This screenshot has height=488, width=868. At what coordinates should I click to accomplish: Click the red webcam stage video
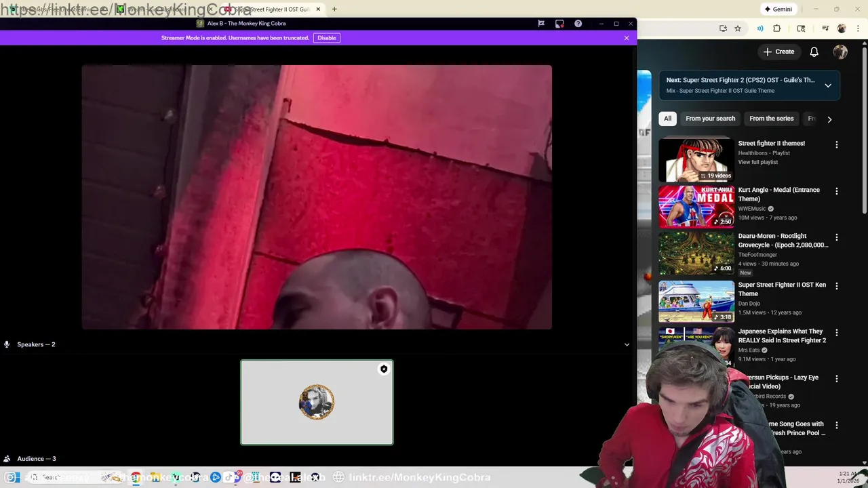317,197
